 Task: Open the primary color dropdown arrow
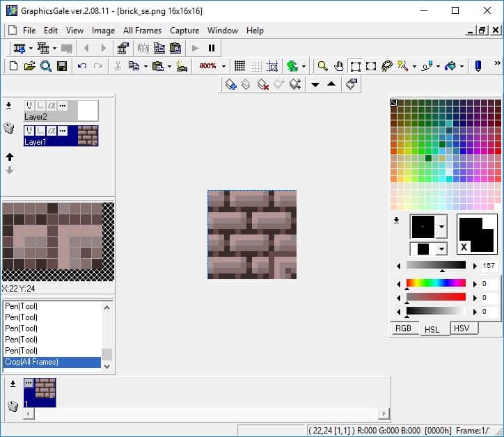pyautogui.click(x=442, y=227)
